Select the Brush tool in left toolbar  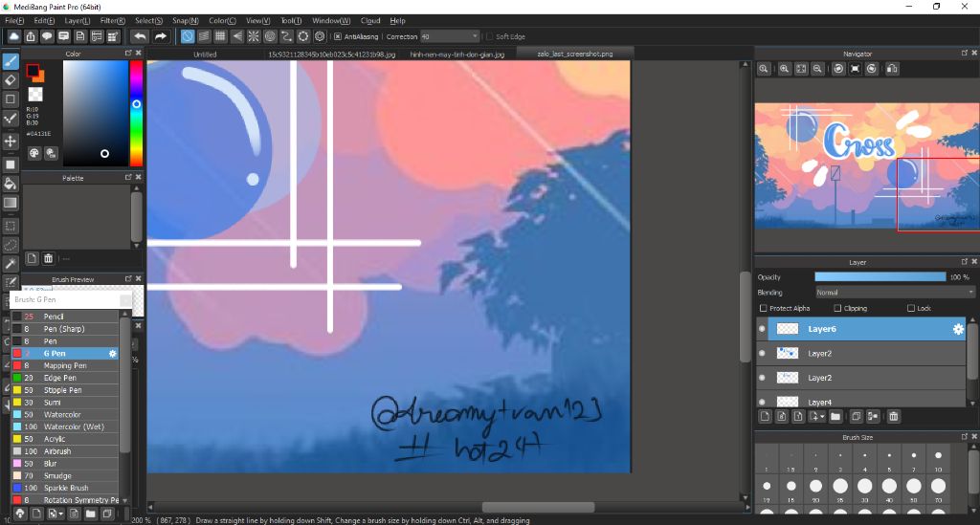[11, 61]
